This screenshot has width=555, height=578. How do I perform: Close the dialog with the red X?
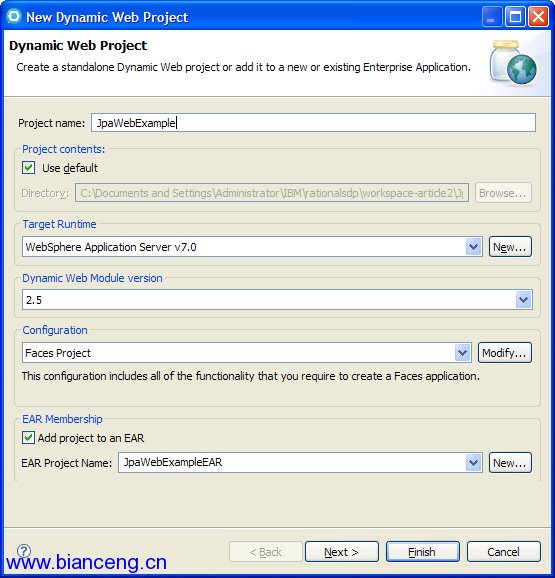click(x=538, y=17)
